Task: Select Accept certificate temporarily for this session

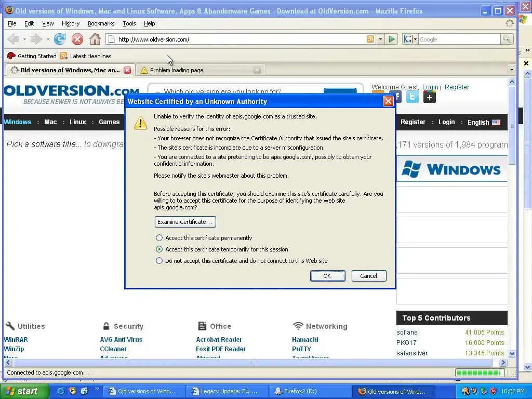Action: point(159,249)
